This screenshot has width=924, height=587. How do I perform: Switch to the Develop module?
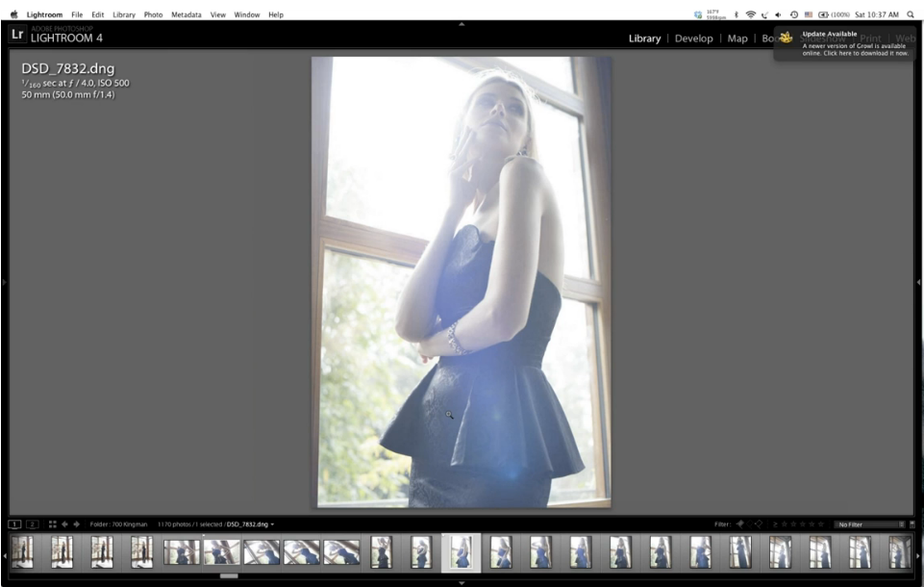[693, 38]
